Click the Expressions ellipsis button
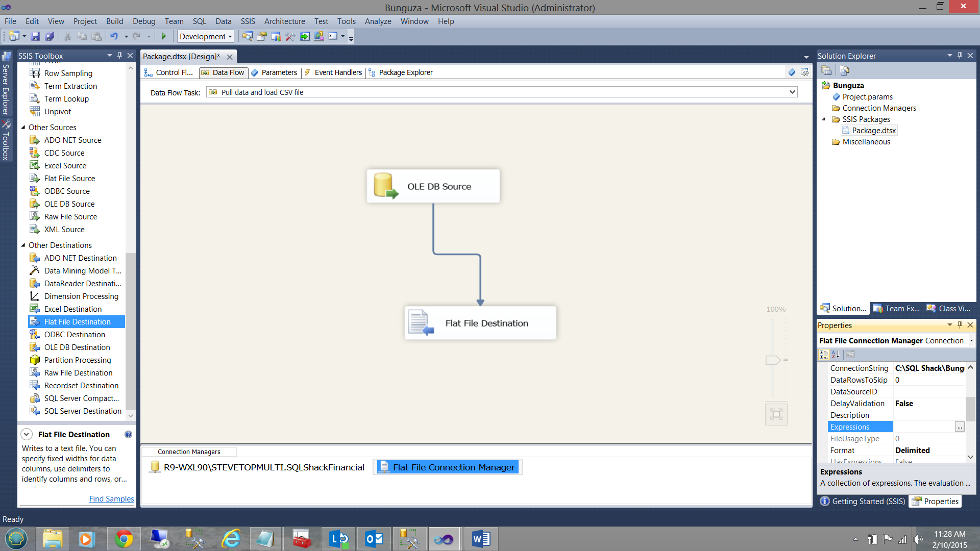This screenshot has width=980, height=551. pyautogui.click(x=960, y=427)
